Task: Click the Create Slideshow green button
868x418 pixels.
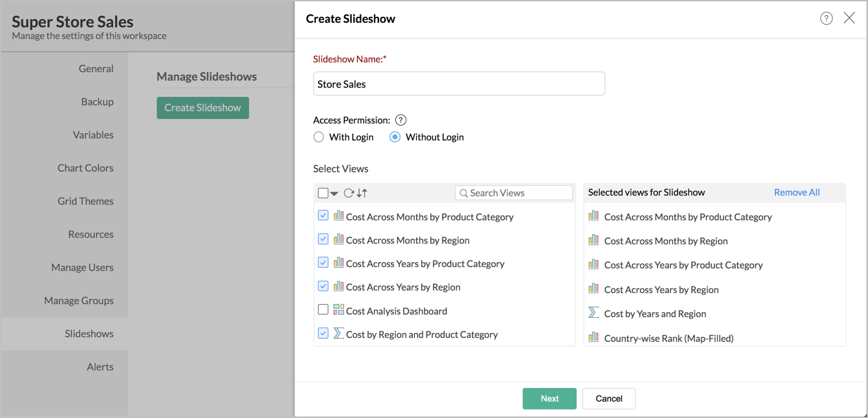Action: click(202, 107)
